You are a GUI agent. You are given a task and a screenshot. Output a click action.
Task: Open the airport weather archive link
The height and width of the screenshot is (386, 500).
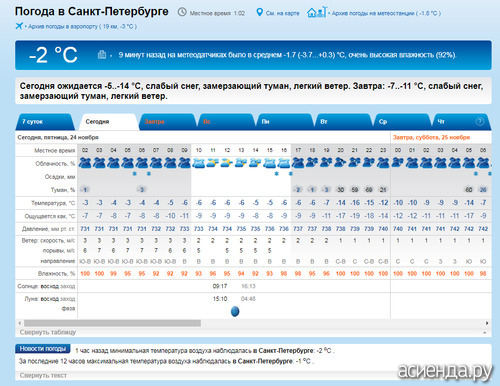tap(82, 26)
